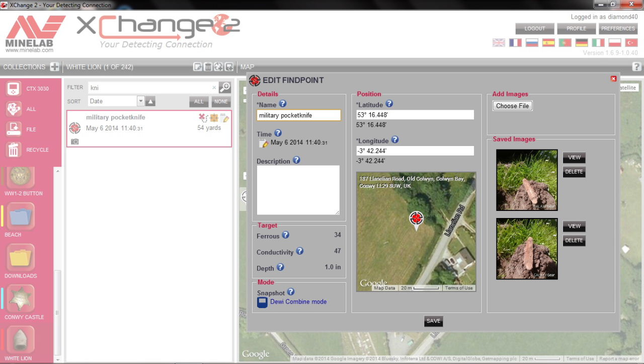The width and height of the screenshot is (644, 364).
Task: Click locate-on-map icon on military pocketknife item
Action: (214, 118)
